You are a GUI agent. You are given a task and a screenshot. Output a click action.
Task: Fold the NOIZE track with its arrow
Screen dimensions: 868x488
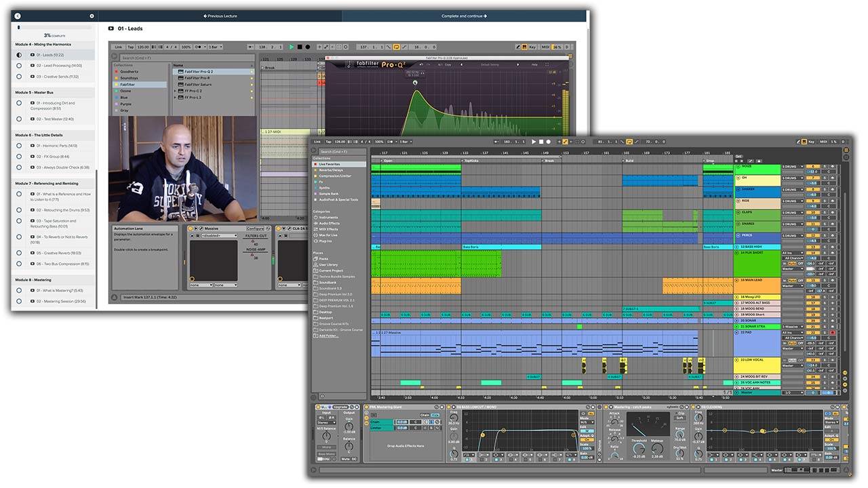[738, 166]
